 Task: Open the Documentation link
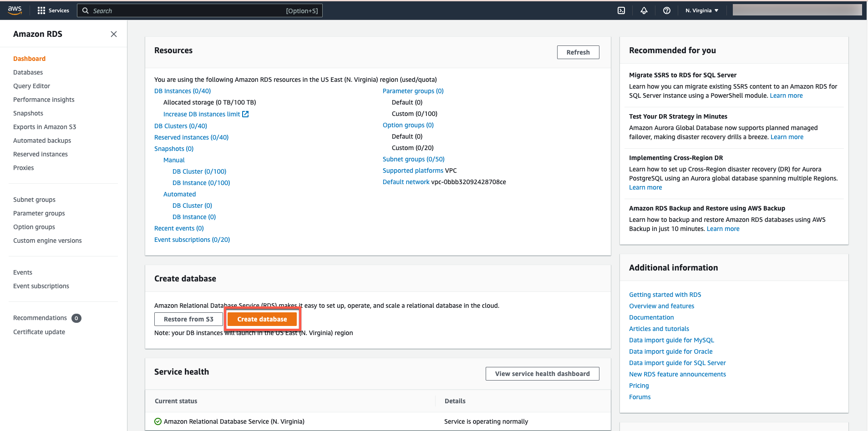point(651,317)
